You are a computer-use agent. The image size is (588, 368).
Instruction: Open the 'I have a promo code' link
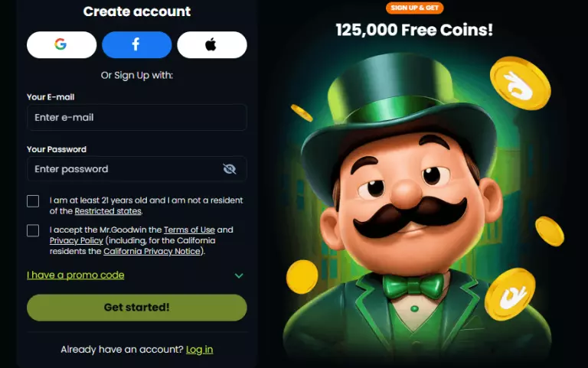coord(75,275)
